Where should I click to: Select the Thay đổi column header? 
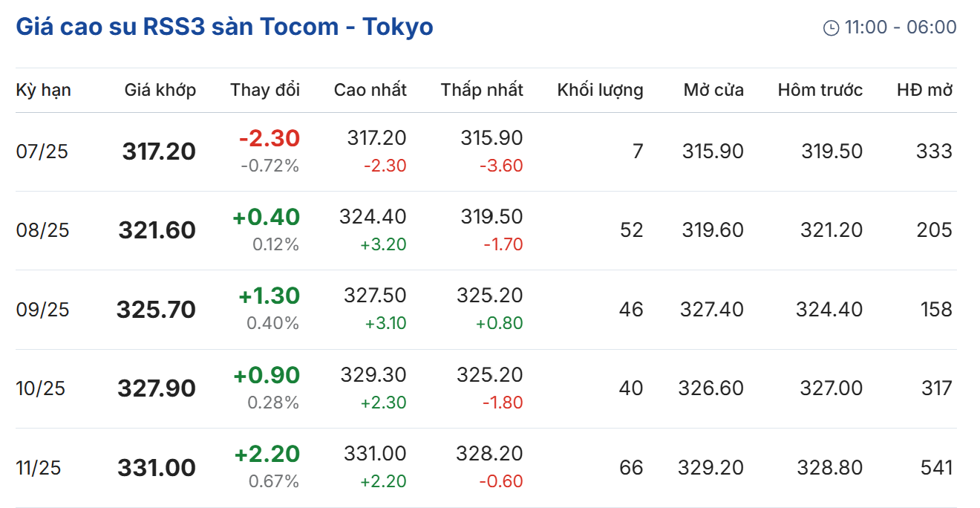coord(265,91)
